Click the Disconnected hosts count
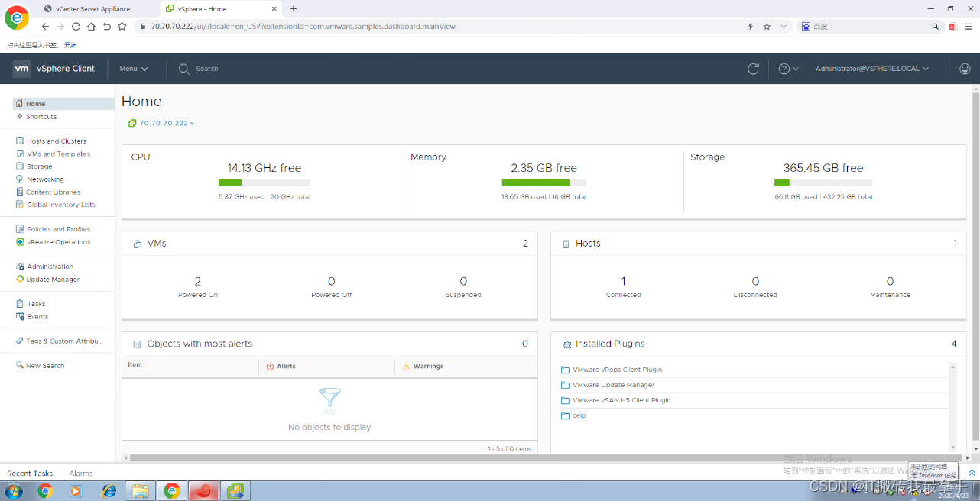This screenshot has width=980, height=501. click(x=755, y=281)
